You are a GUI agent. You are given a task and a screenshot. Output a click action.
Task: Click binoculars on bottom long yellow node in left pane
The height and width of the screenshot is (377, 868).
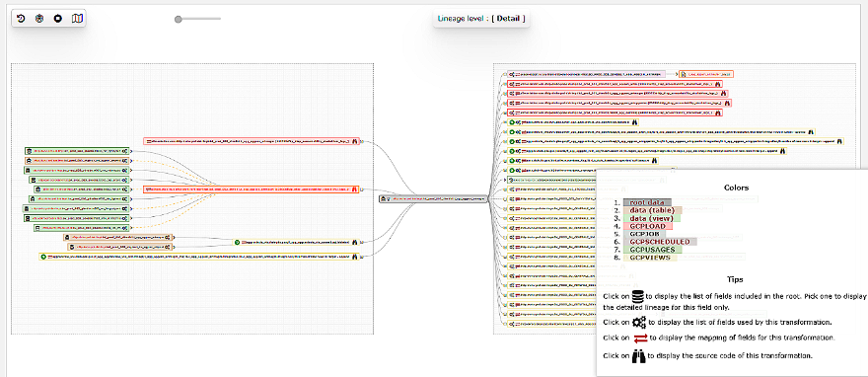coord(354,257)
